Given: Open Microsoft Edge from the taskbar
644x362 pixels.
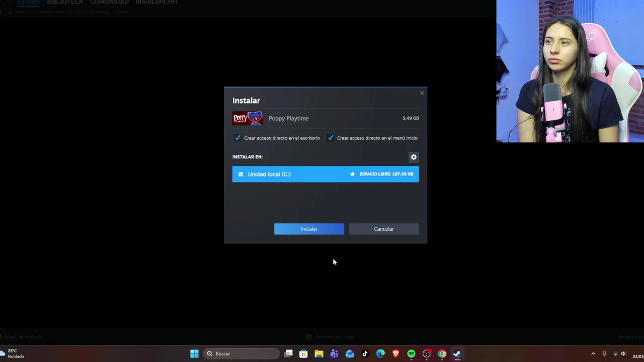Looking at the screenshot, I should coord(380,354).
